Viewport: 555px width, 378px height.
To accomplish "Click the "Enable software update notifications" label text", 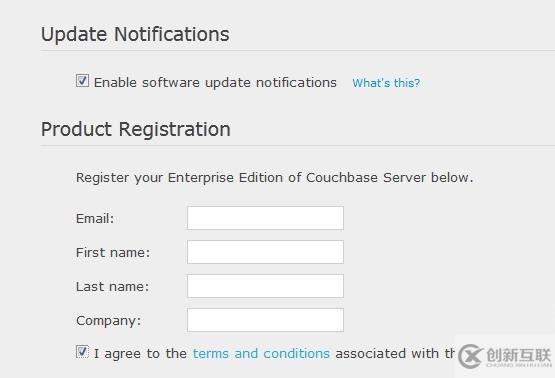I will (215, 83).
